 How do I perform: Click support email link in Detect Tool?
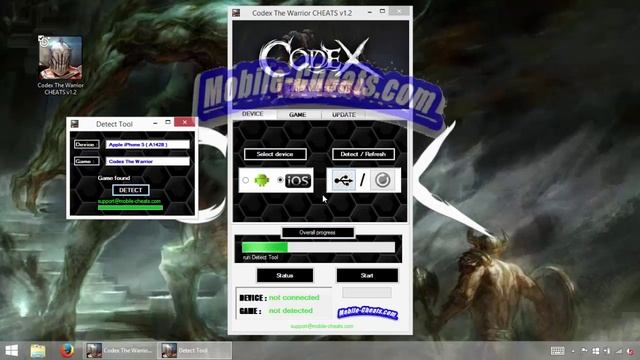129,201
